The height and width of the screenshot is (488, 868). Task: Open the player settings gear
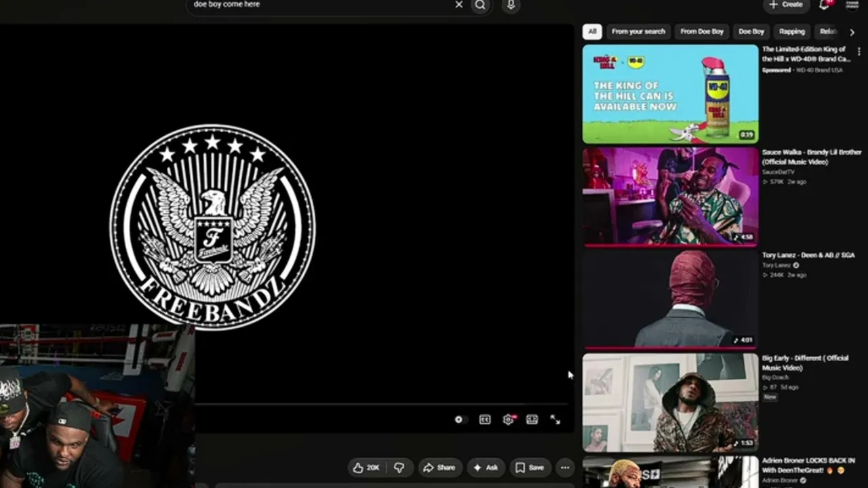(x=508, y=420)
